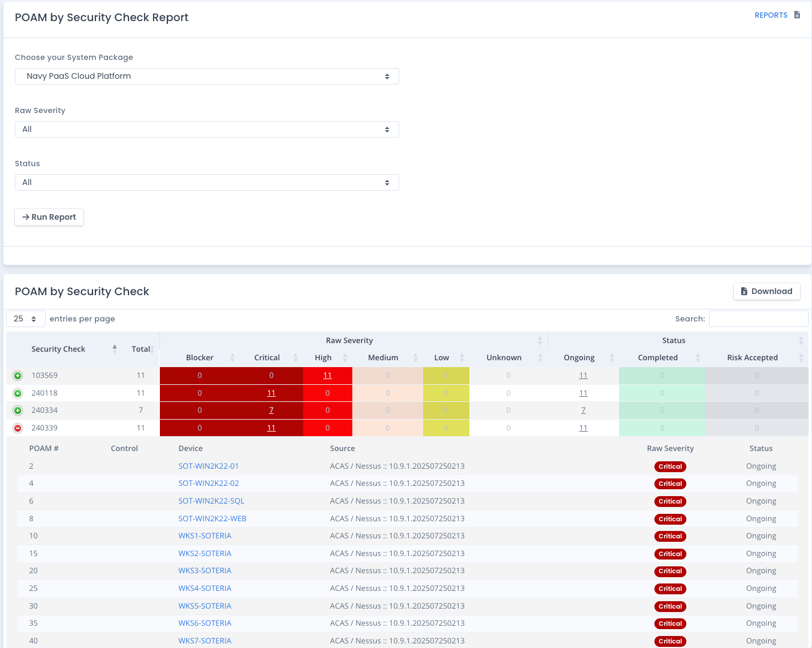Select security check number 240334

tap(45, 410)
